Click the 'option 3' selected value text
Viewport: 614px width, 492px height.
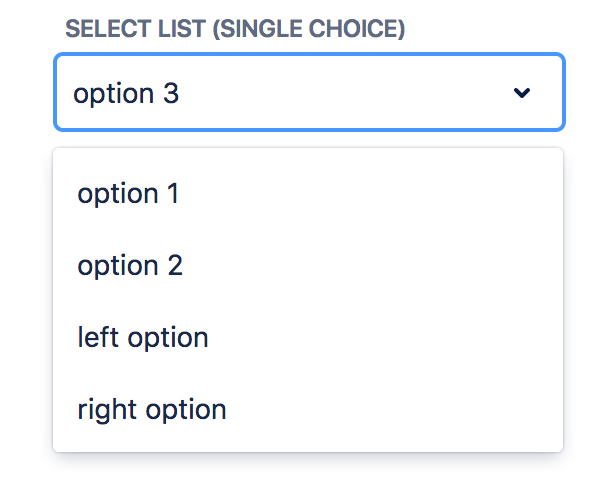tap(126, 94)
